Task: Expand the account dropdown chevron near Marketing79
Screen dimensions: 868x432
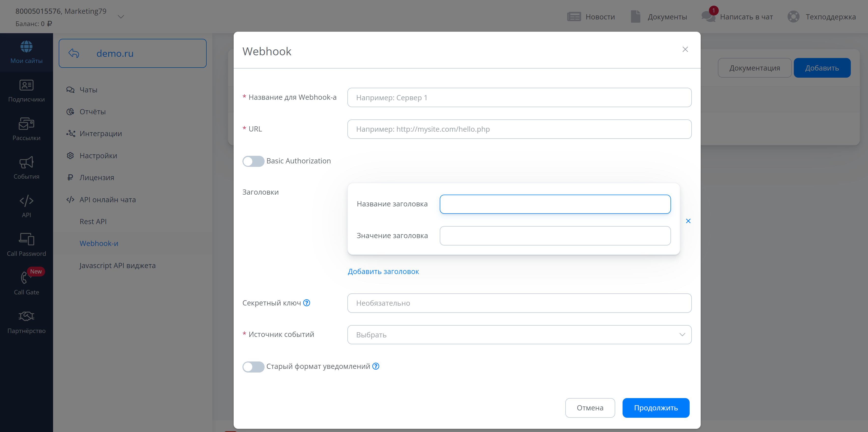Action: 121,16
